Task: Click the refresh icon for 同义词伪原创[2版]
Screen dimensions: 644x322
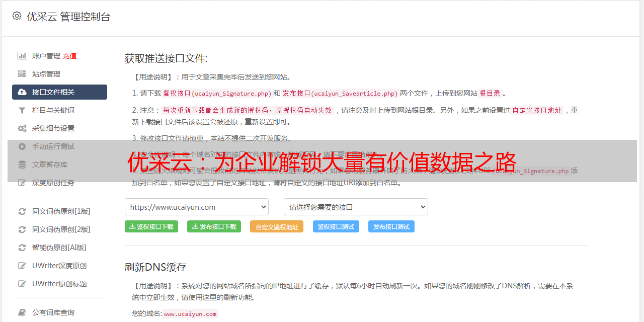Action: (x=22, y=229)
